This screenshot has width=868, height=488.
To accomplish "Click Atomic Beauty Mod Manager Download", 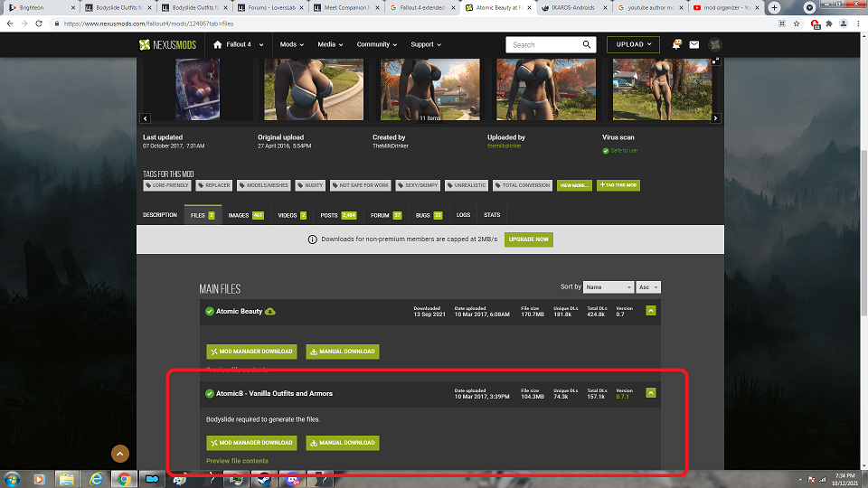I will click(x=252, y=352).
